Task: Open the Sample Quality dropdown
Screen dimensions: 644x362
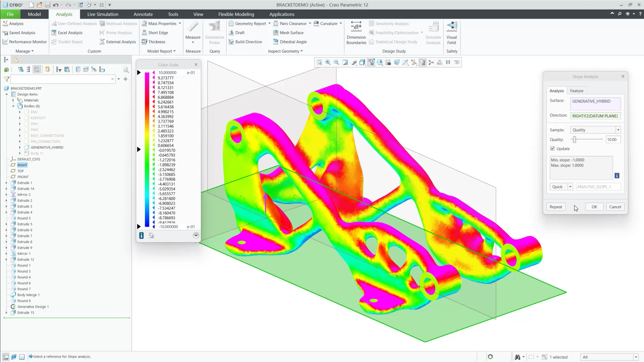Action: coord(618,130)
